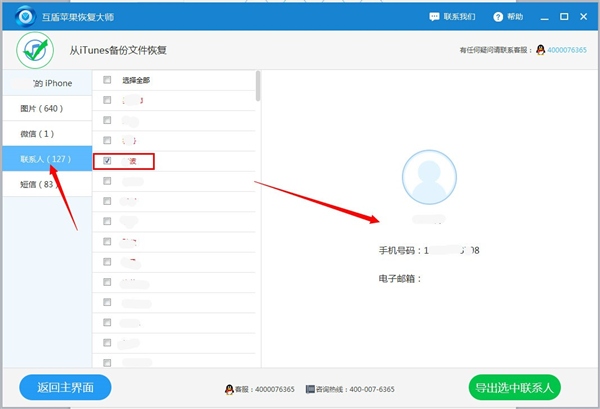Click the QQ penguin icon near 4000076365 at top
This screenshot has width=600, height=409.
point(540,50)
